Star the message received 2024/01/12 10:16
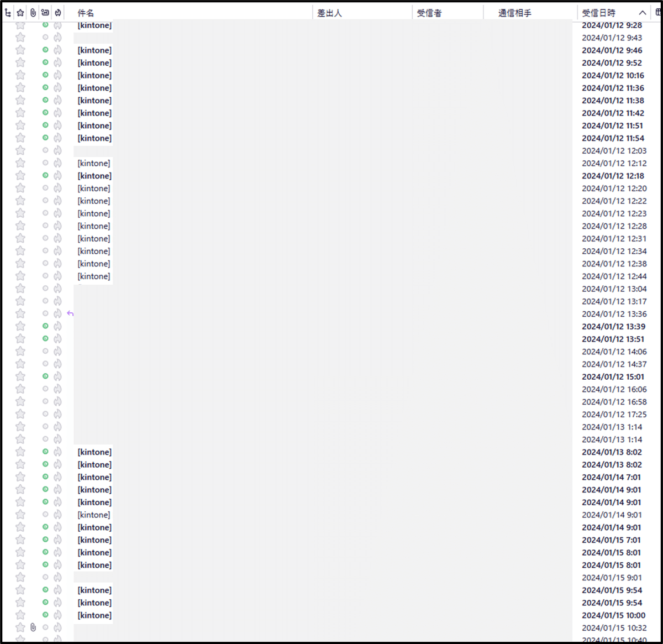The image size is (663, 644). pos(20,75)
